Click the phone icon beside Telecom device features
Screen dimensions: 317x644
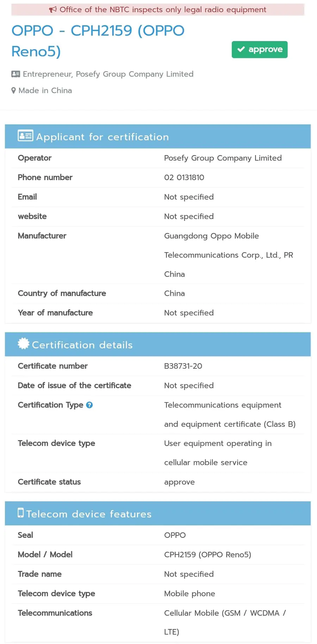coord(21,513)
